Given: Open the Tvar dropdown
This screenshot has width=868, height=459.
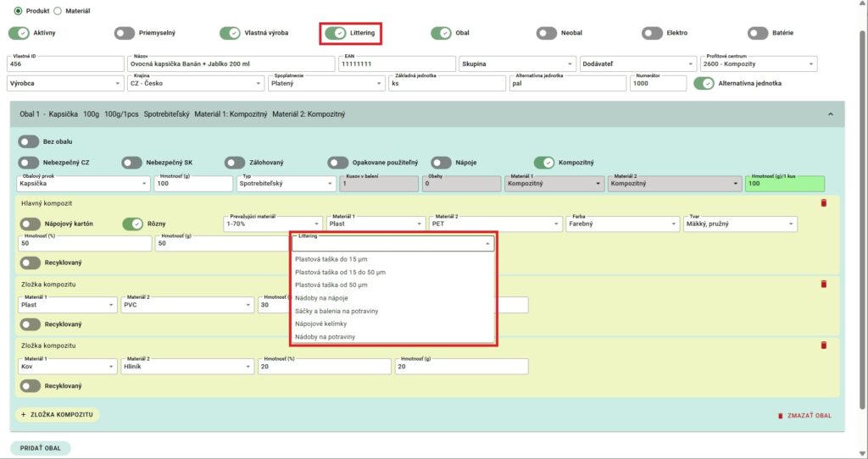Looking at the screenshot, I should [738, 224].
